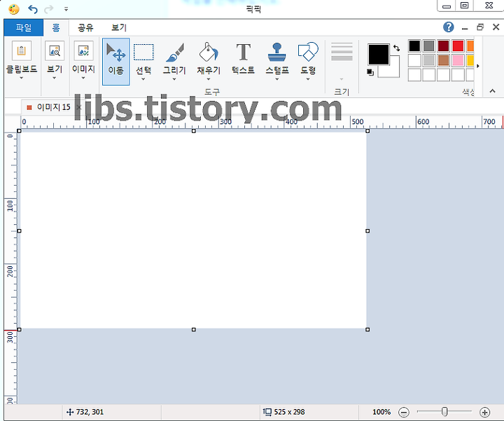Open the Quick Access Toolbar customize arrow
The height and width of the screenshot is (421, 504).
(x=66, y=9)
